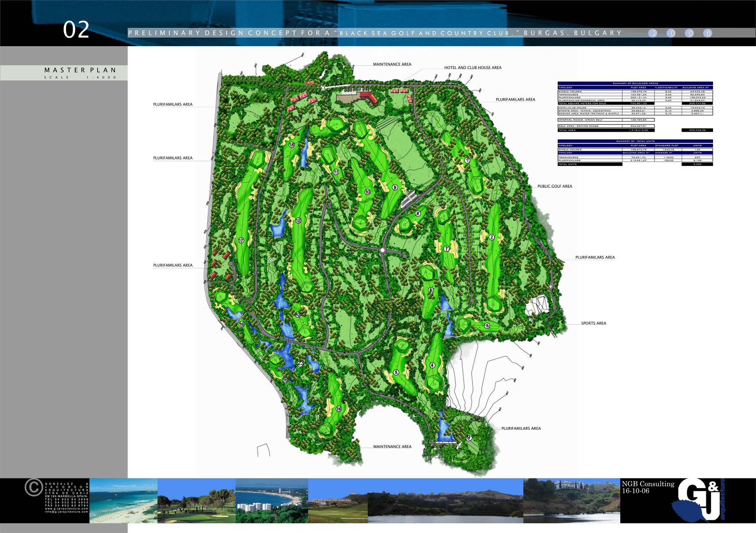Click the page number '02'
Screen dimensions: 756x533
[x=76, y=30]
